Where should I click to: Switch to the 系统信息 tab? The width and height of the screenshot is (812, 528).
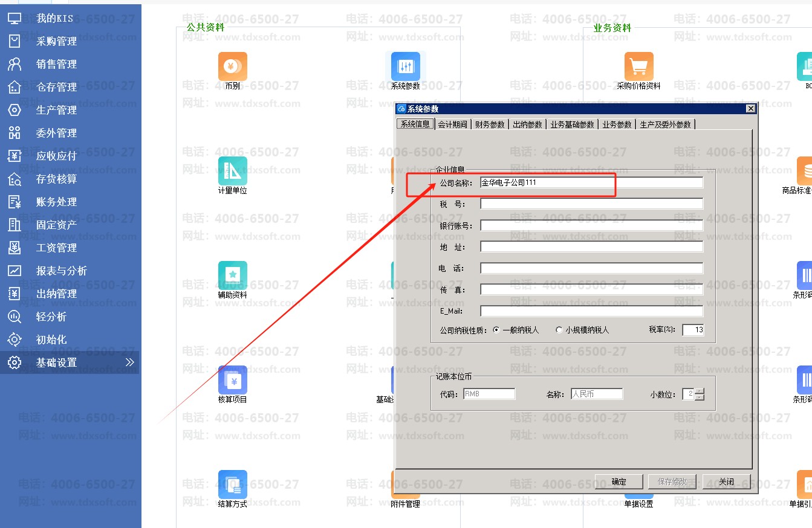(x=415, y=124)
